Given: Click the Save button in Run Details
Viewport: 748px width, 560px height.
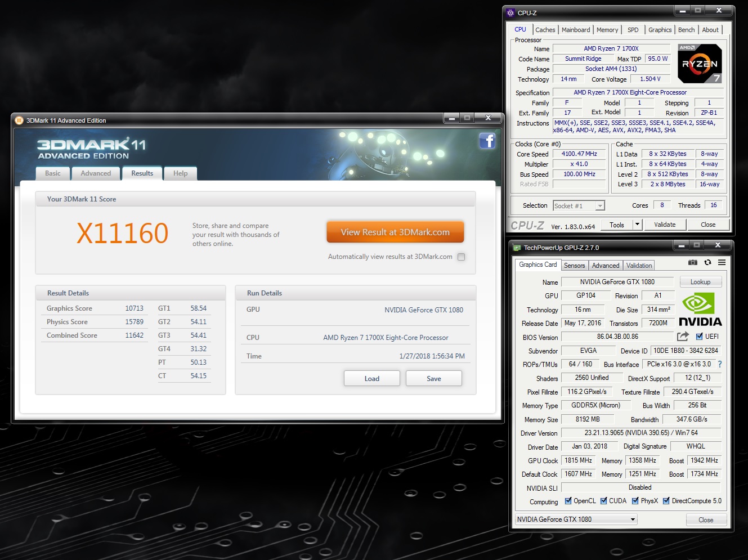Looking at the screenshot, I should tap(434, 378).
